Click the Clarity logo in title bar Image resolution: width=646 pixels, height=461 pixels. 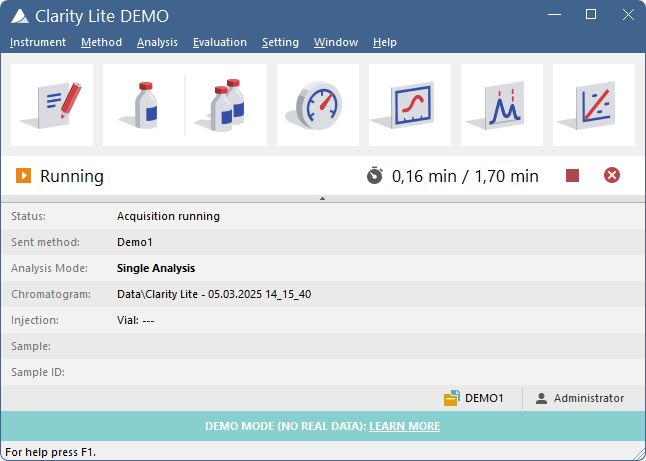(20, 16)
